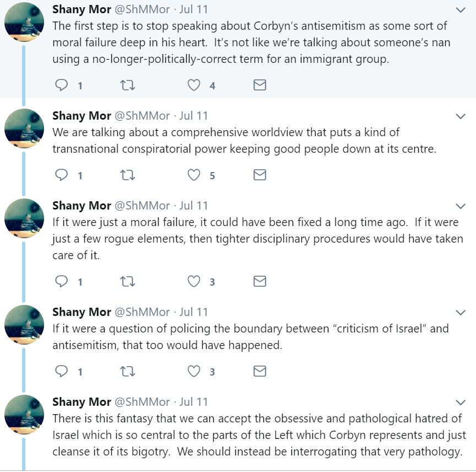476x472 pixels.
Task: Retweet the "comprehensive worldview" tweet
Action: click(x=127, y=175)
